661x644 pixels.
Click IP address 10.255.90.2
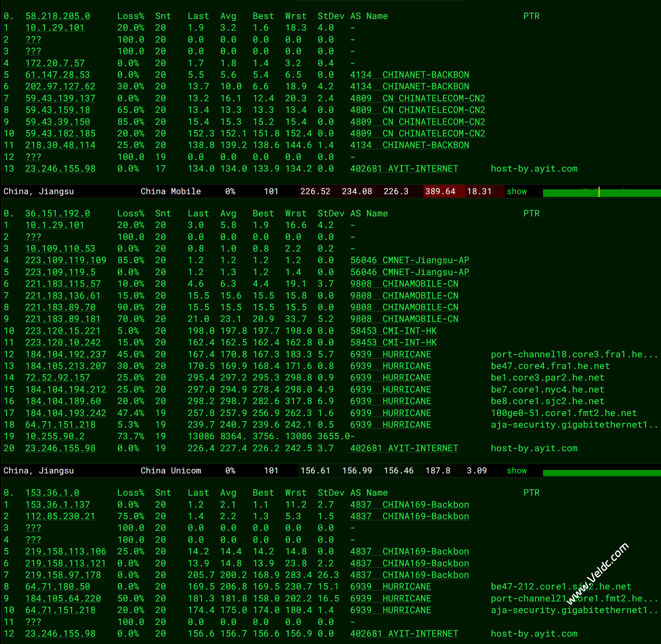click(x=55, y=436)
